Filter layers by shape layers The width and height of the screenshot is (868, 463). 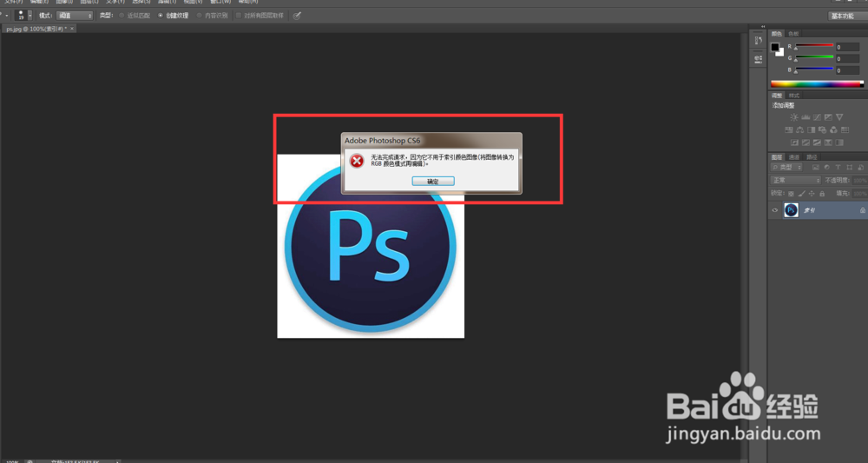(x=849, y=168)
